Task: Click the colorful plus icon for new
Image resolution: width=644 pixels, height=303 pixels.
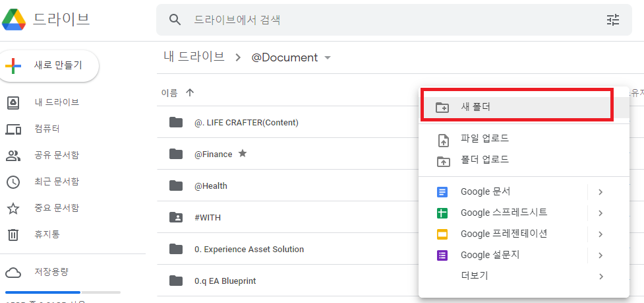Action: 13,66
